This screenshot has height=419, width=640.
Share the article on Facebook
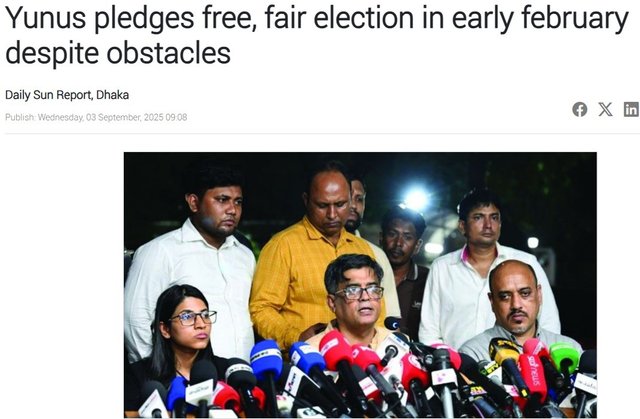(x=580, y=109)
